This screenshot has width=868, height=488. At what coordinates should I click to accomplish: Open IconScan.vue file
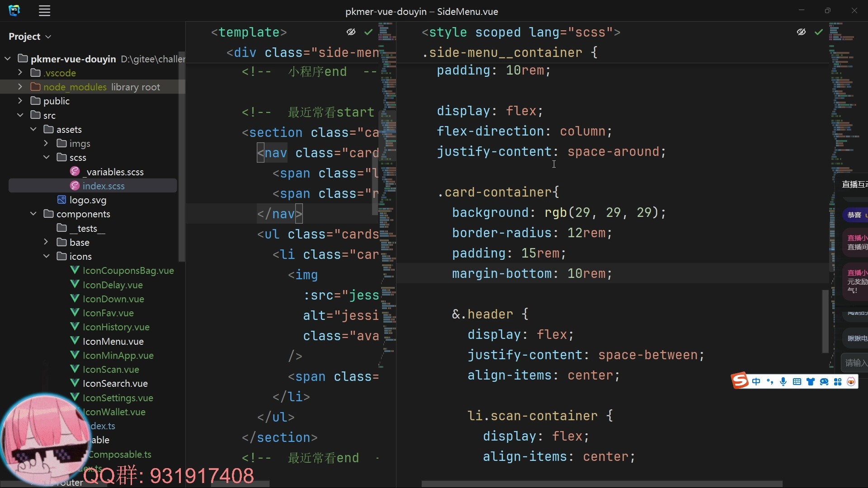tap(111, 369)
